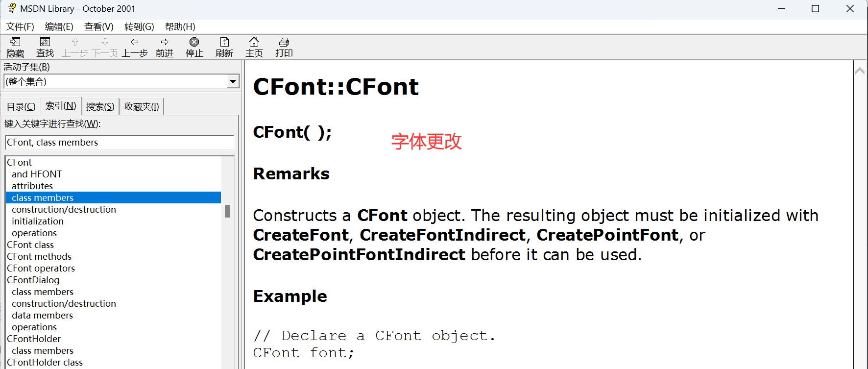Open the 转到(G) menu
Screen dimensions: 868x369
pyautogui.click(x=139, y=26)
